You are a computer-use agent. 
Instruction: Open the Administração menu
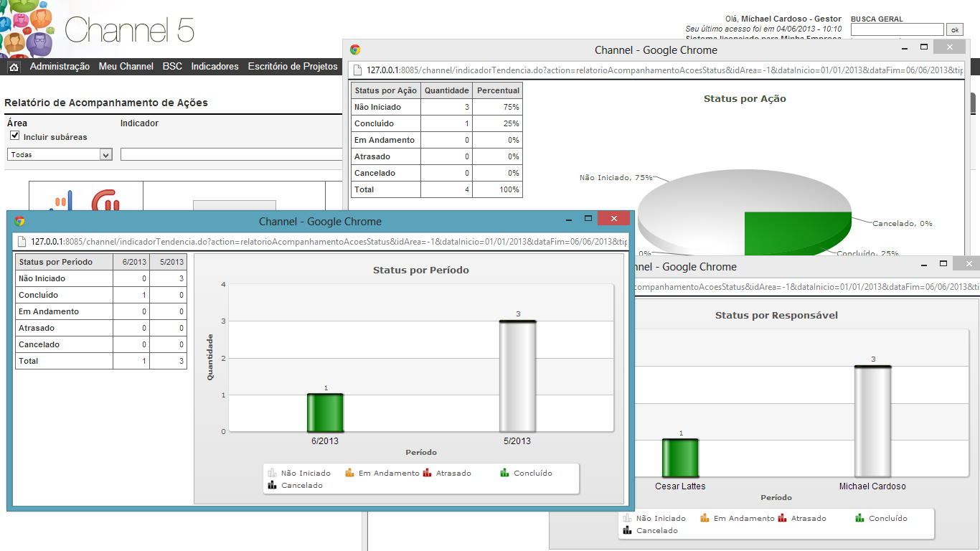click(60, 66)
